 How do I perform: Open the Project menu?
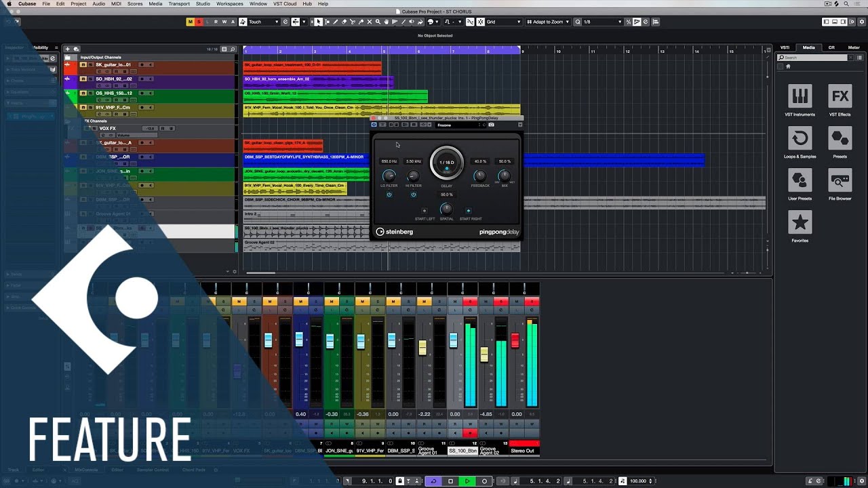78,3
